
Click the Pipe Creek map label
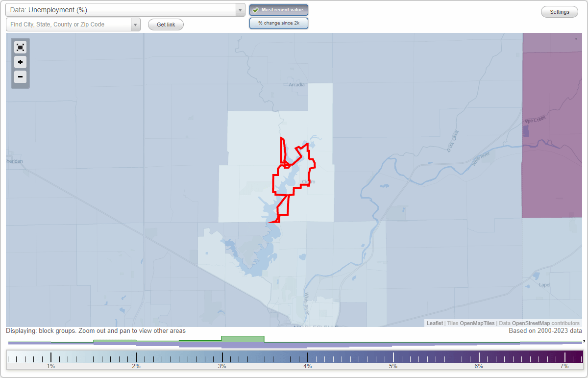534,120
